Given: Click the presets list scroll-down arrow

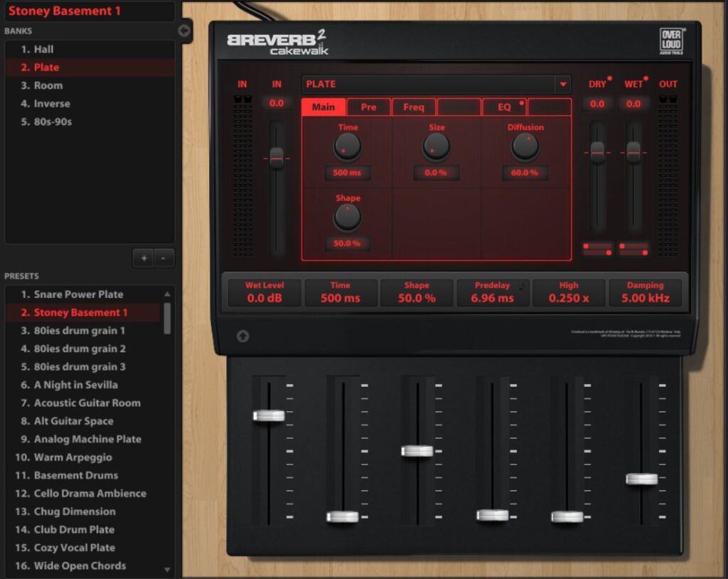Looking at the screenshot, I should point(167,570).
